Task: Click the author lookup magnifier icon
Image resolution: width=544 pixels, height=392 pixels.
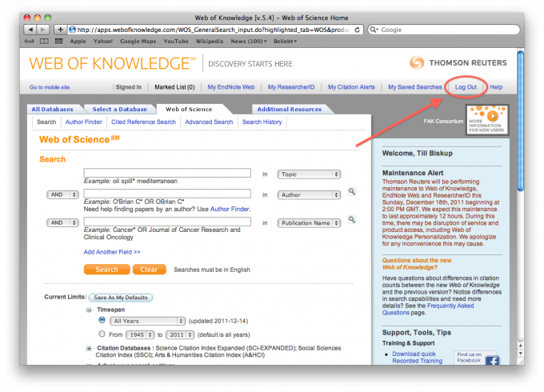Action: point(351,191)
